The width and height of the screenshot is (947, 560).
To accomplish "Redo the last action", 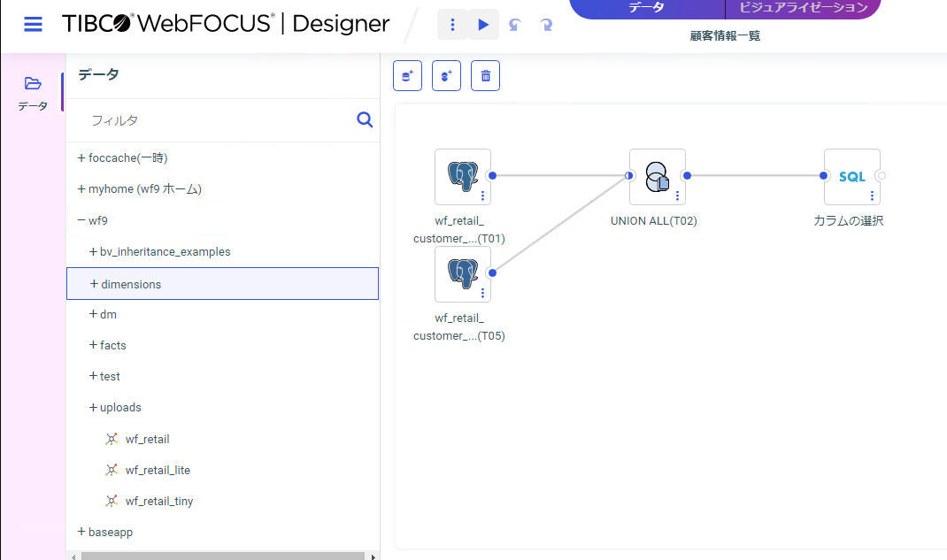I will click(x=546, y=25).
